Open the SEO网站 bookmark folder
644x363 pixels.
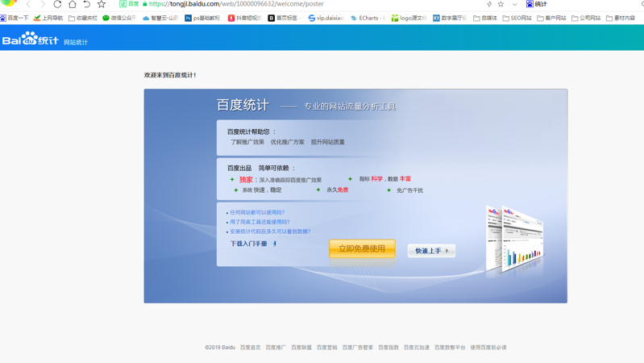[517, 18]
